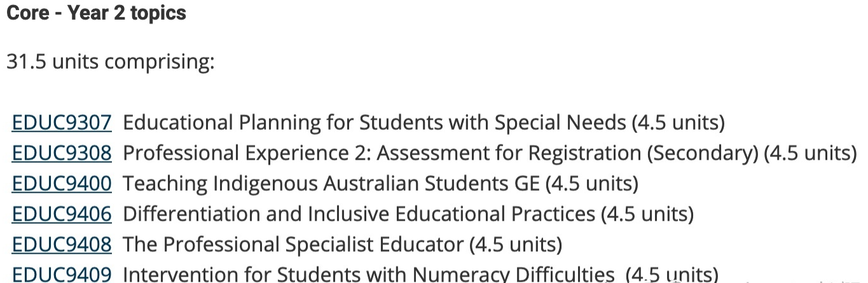Screen dimensions: 868x283
Task: Open the EDUC9308 topic link
Action: point(62,153)
